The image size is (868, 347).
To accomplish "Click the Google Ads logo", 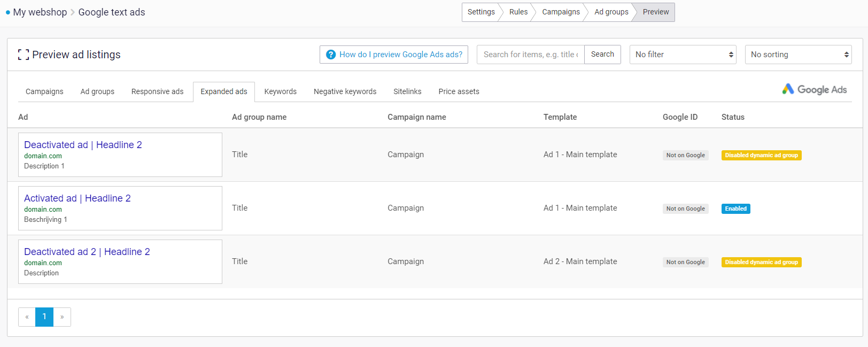I will coord(814,89).
